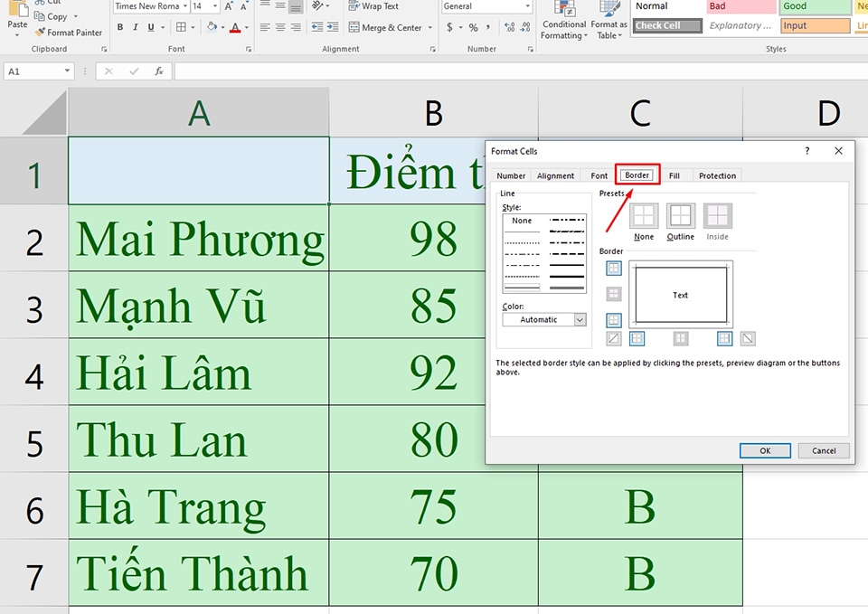
Task: Toggle the top border button
Action: (x=614, y=269)
